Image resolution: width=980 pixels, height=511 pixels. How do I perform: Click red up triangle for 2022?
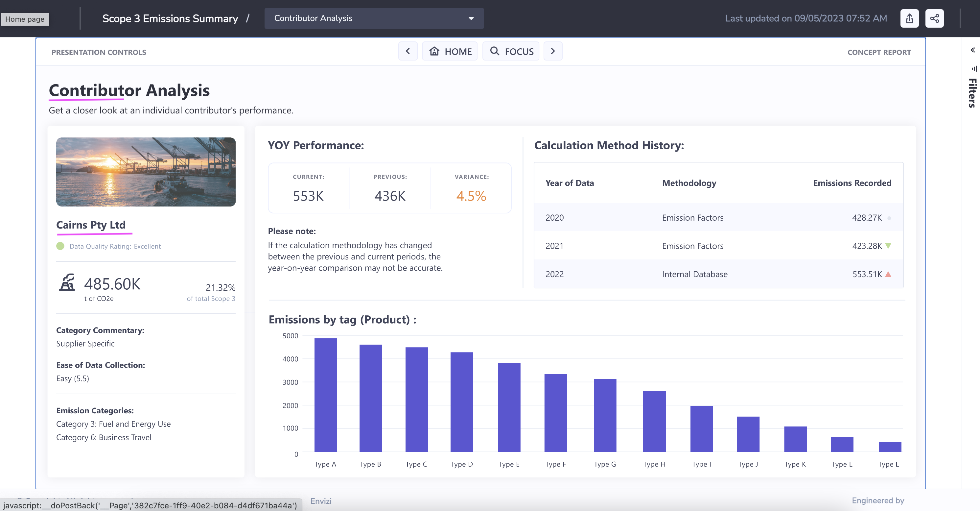point(888,274)
